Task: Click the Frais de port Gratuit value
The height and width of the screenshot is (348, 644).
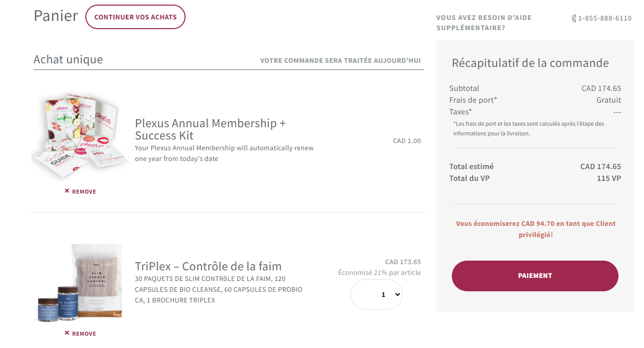Action: (x=608, y=100)
